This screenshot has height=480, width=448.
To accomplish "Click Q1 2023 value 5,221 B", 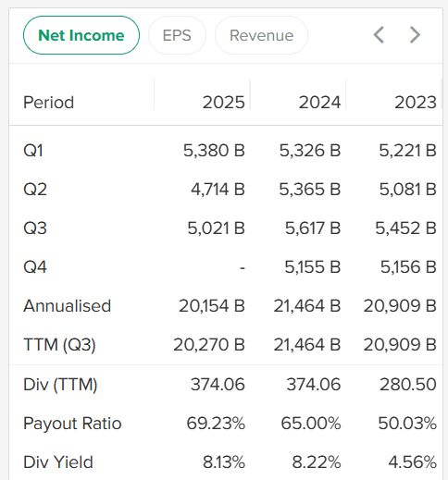I will pos(408,151).
